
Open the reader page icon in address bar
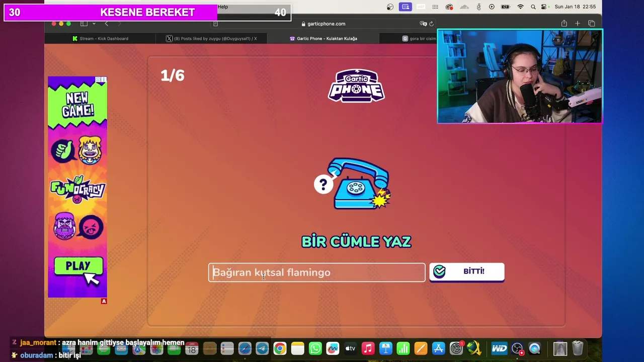[x=215, y=24]
